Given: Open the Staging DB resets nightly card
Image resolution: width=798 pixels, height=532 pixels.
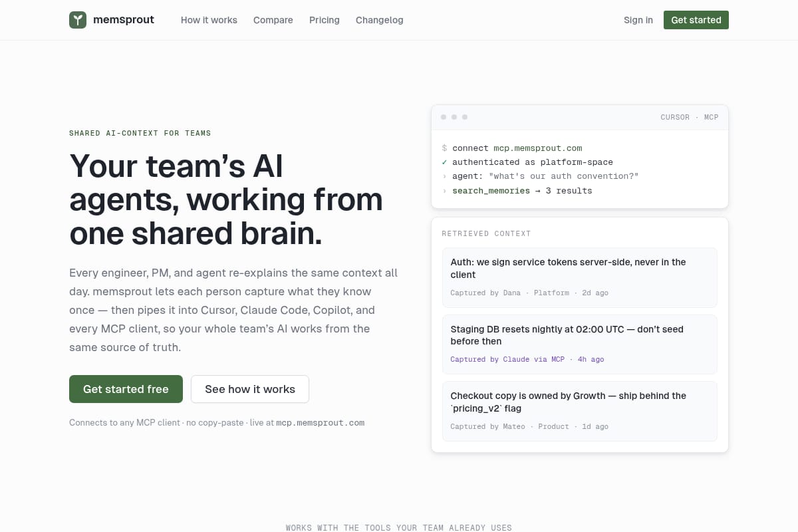Looking at the screenshot, I should 580,344.
